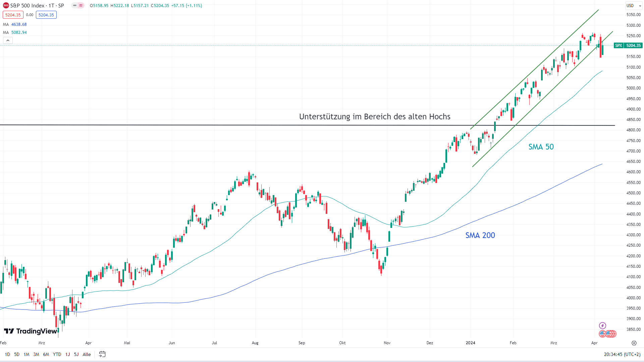The width and height of the screenshot is (644, 362).
Task: Click the 4800.00 price axis label
Action: pyautogui.click(x=633, y=130)
